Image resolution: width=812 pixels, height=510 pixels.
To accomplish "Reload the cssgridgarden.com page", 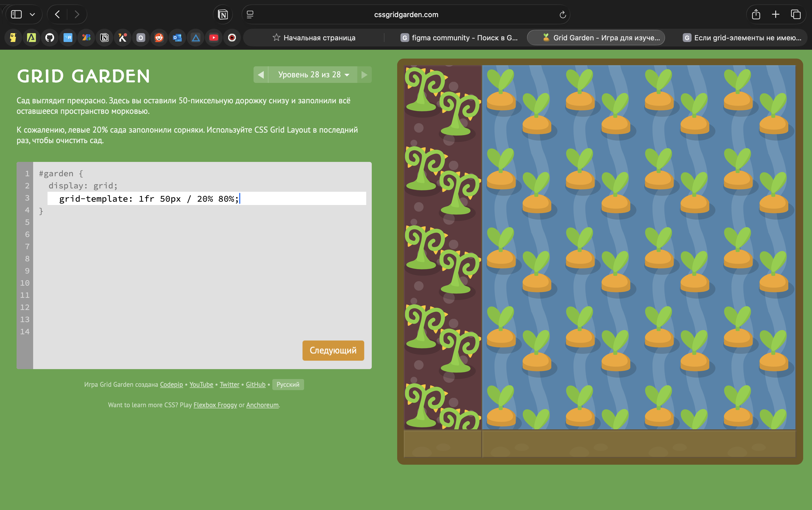I will pos(562,14).
